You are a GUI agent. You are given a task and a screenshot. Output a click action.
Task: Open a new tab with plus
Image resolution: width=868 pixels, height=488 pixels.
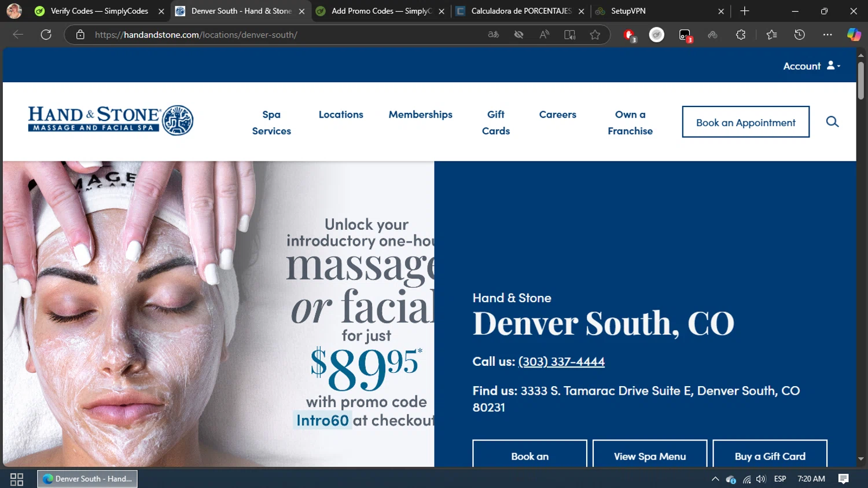click(x=745, y=11)
